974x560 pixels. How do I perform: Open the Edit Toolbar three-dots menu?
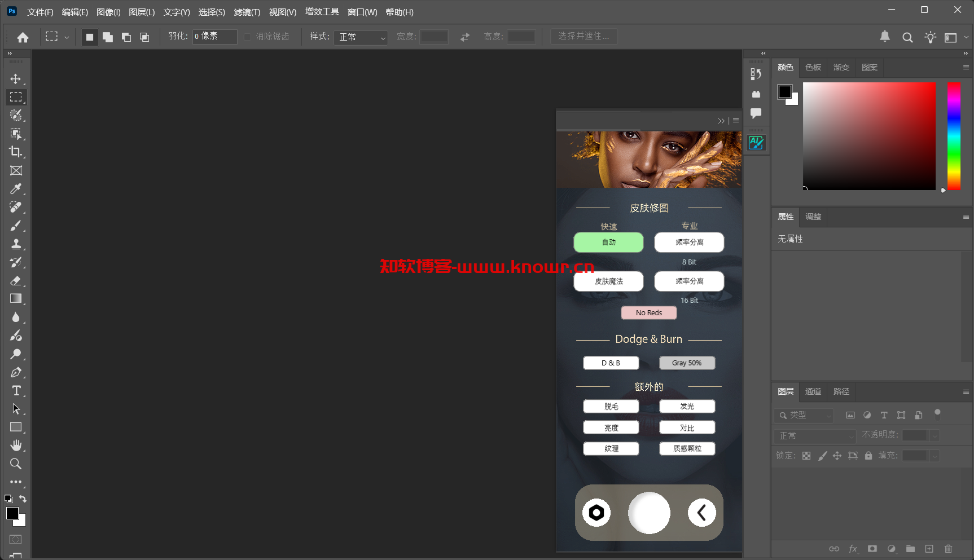tap(16, 482)
